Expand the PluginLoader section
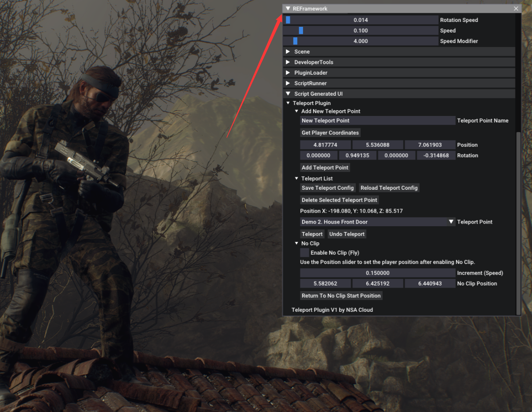The height and width of the screenshot is (412, 532). [399, 73]
